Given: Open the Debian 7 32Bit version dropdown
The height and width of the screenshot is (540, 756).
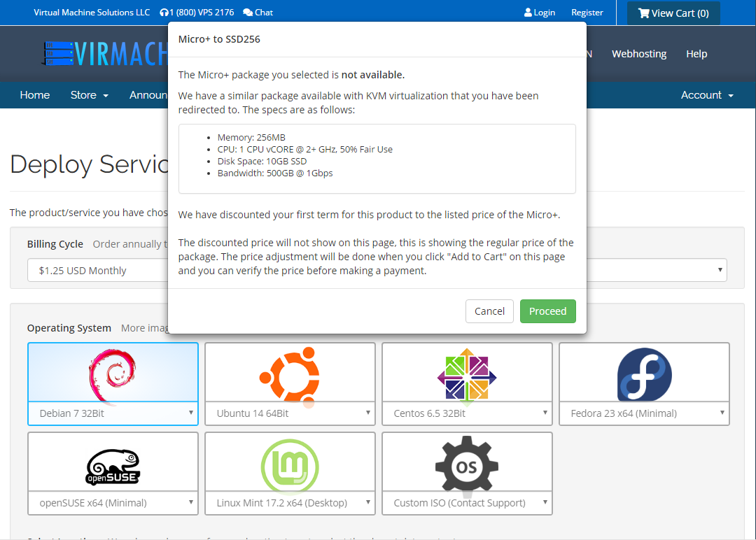Looking at the screenshot, I should coord(113,413).
